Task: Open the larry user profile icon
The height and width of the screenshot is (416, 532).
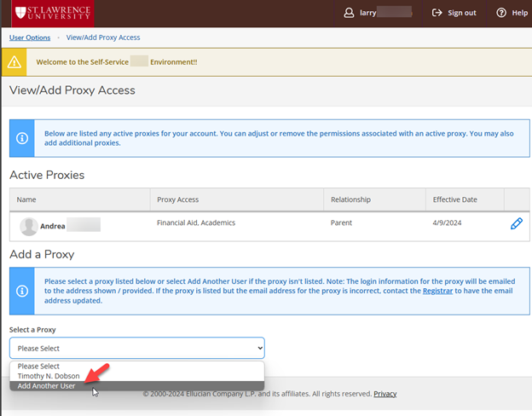Action: (349, 13)
